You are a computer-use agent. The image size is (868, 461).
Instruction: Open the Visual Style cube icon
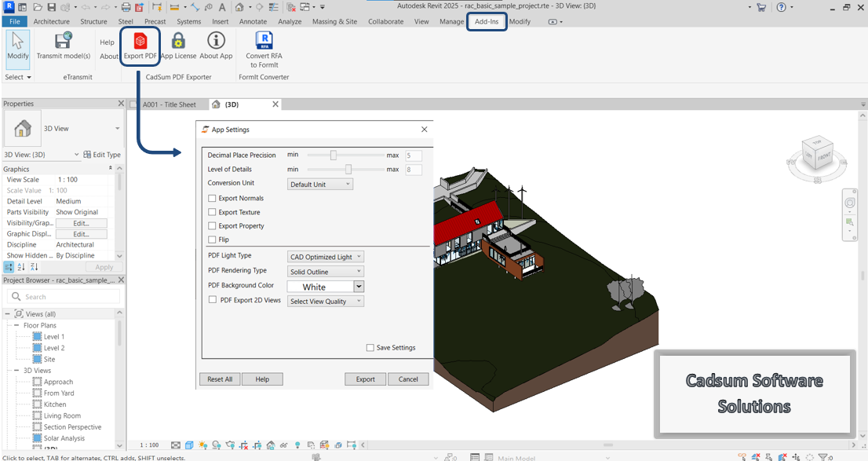[x=190, y=445]
